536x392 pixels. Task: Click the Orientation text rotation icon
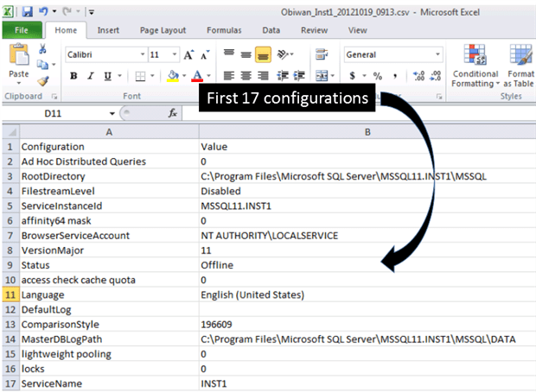point(283,54)
